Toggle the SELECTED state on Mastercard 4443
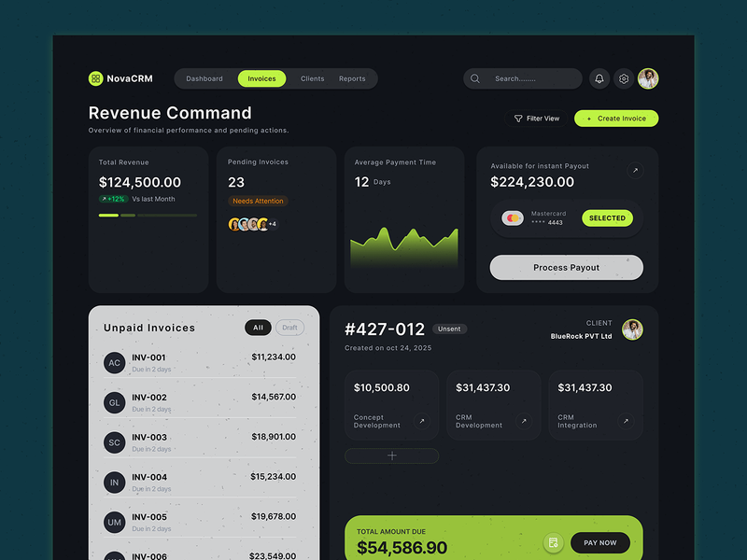 click(608, 217)
